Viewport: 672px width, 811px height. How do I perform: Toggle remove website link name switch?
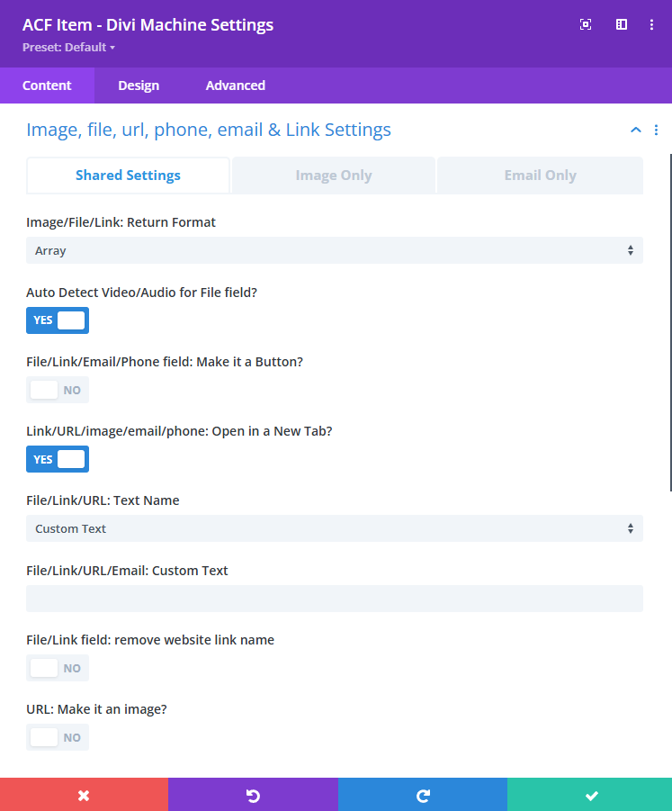(58, 668)
